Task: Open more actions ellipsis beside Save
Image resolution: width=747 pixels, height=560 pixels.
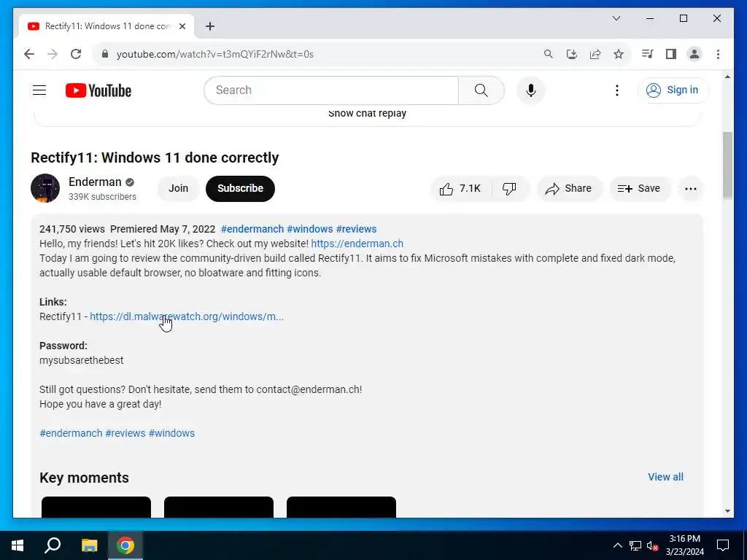Action: [690, 189]
